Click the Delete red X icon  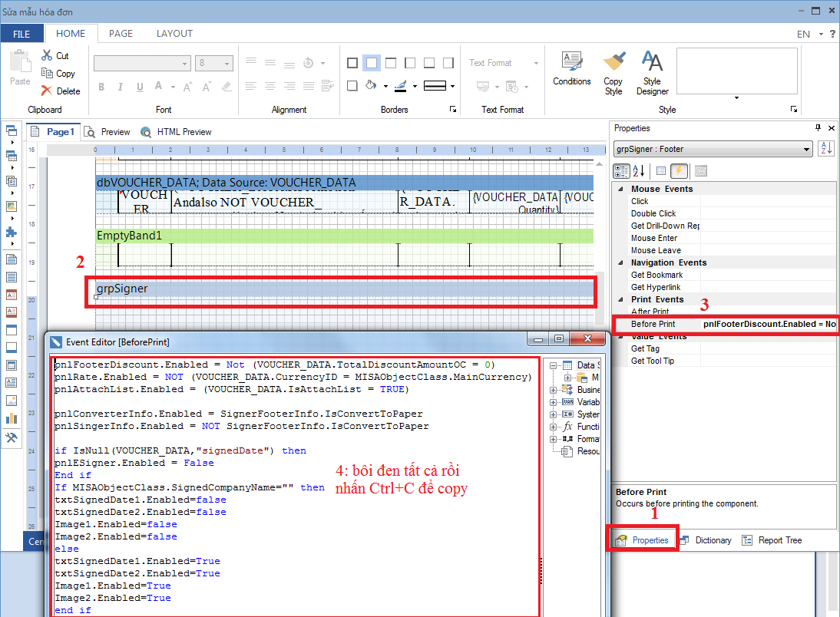(x=47, y=91)
